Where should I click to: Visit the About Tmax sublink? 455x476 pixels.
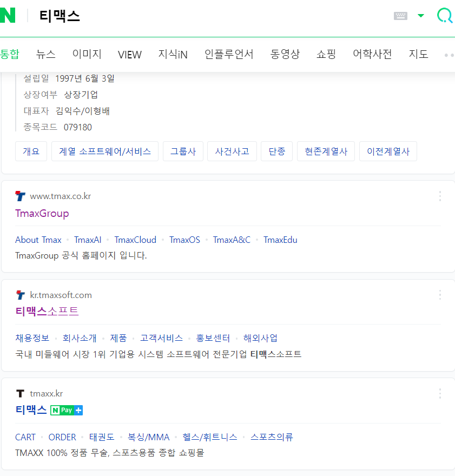click(x=38, y=240)
